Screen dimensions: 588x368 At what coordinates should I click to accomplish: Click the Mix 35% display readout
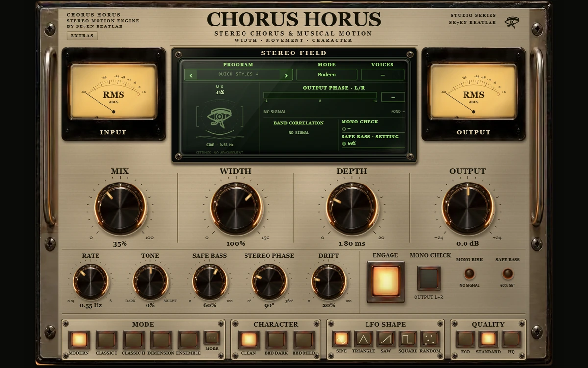[x=220, y=92]
